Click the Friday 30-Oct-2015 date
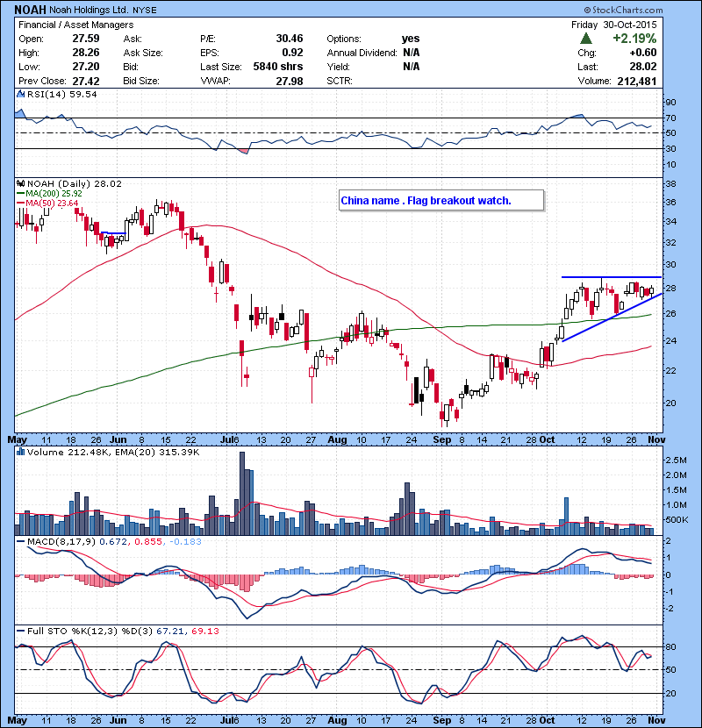Screen dimensions: 702x728 613,25
